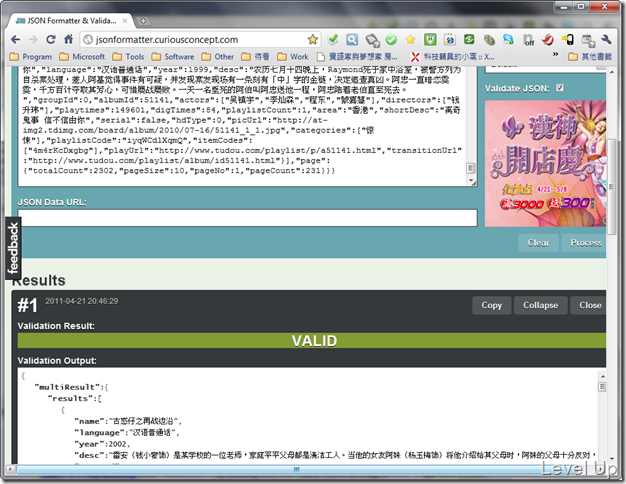Viewport: 626px width, 484px height.
Task: Click the result timestamp 2011-04-21 20:46:29
Action: [81, 301]
